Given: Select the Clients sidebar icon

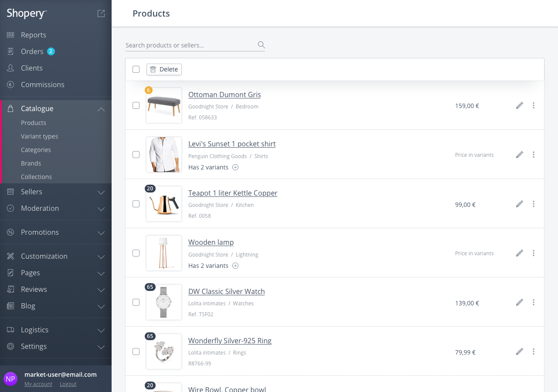Looking at the screenshot, I should 10,68.
